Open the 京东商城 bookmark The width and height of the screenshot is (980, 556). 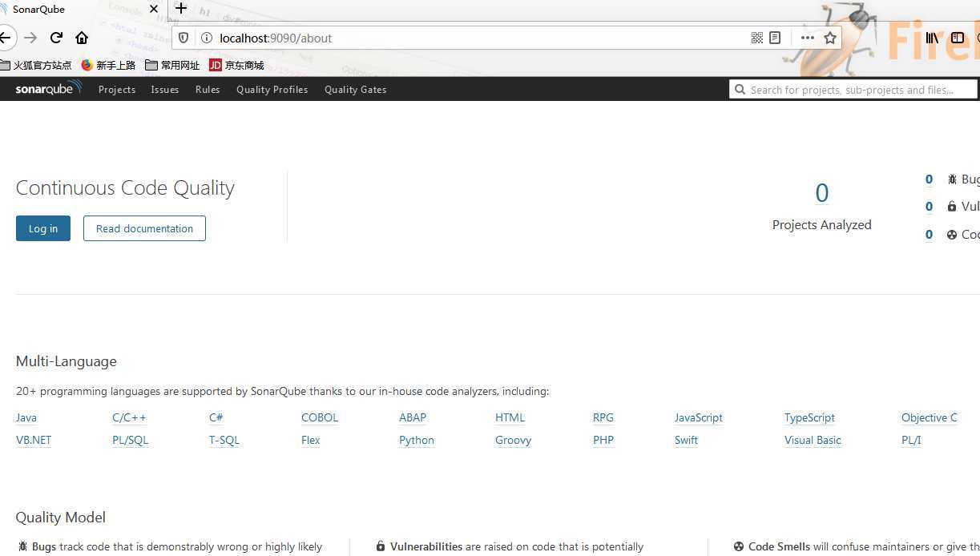[x=236, y=66]
